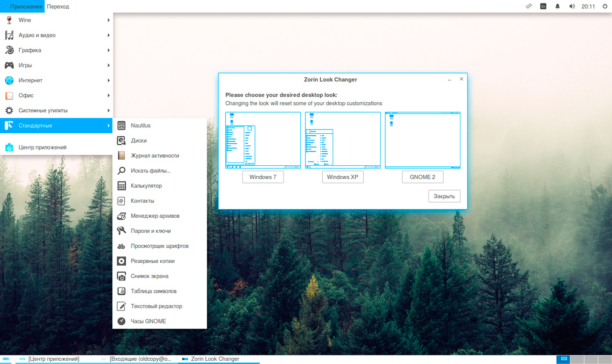Open Текстовый редактор from the menu
The image size is (612, 364).
156,306
